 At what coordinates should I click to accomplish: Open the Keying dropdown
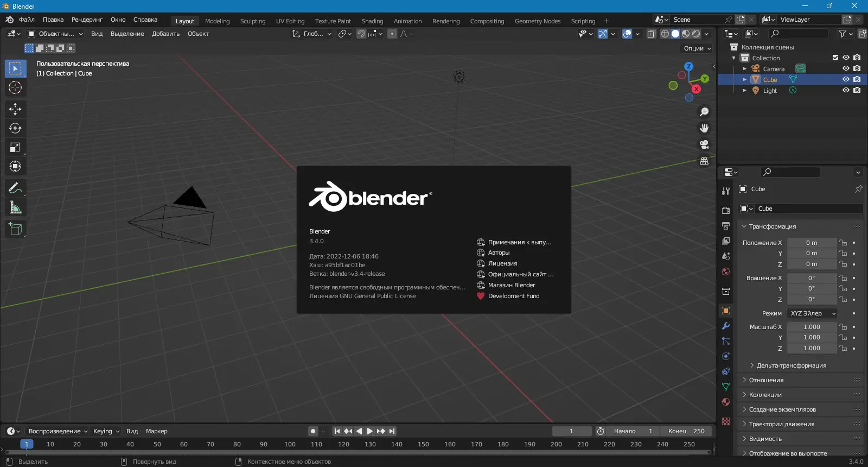pyautogui.click(x=106, y=431)
